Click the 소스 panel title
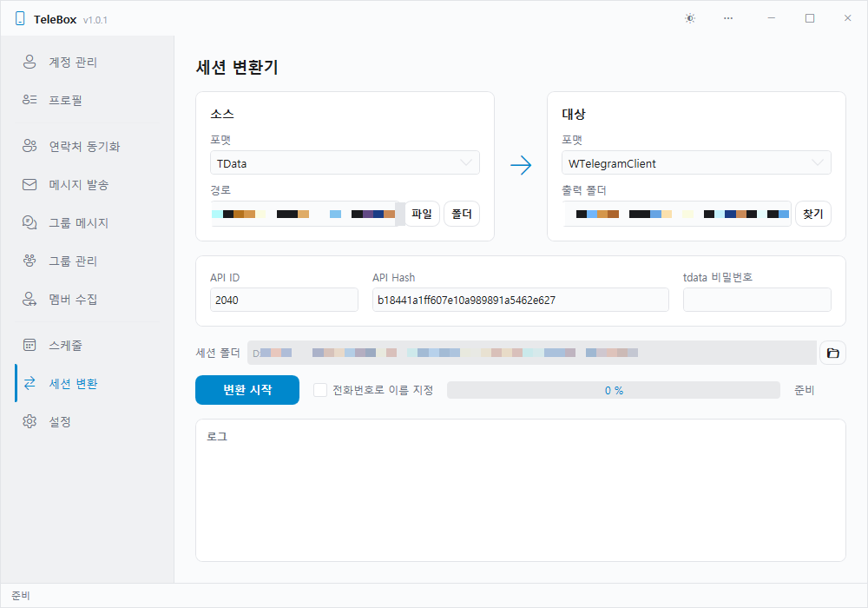868x608 pixels. pos(222,114)
